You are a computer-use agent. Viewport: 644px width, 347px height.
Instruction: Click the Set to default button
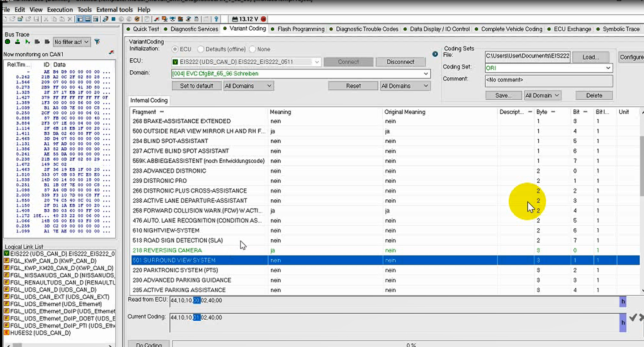pos(196,86)
